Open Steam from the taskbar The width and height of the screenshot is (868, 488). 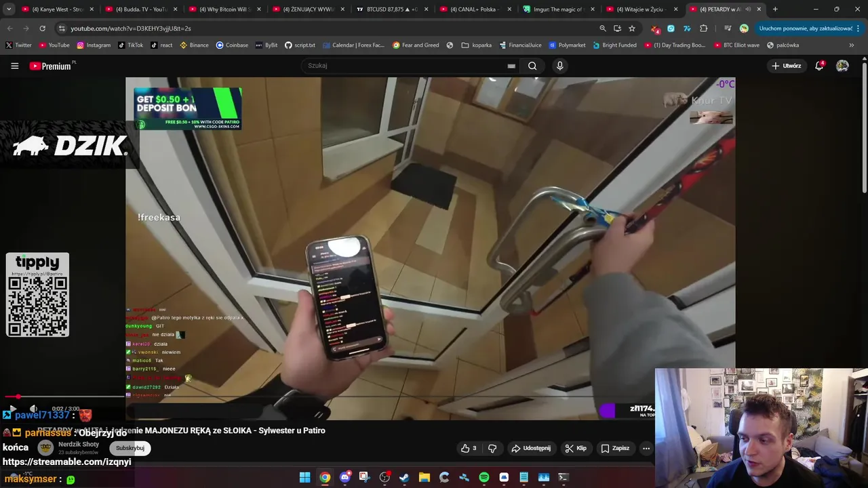[x=404, y=477]
